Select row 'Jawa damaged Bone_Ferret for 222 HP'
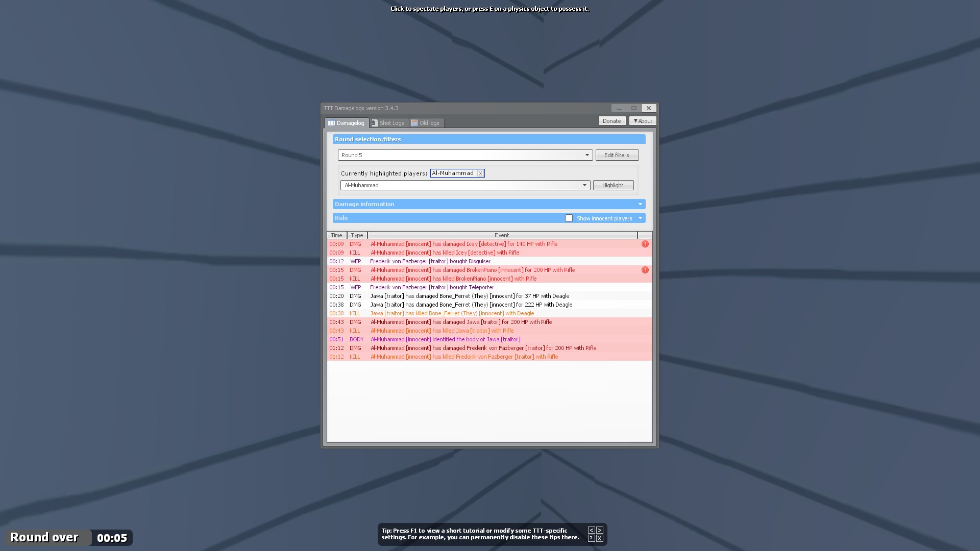The image size is (980, 551). point(489,305)
